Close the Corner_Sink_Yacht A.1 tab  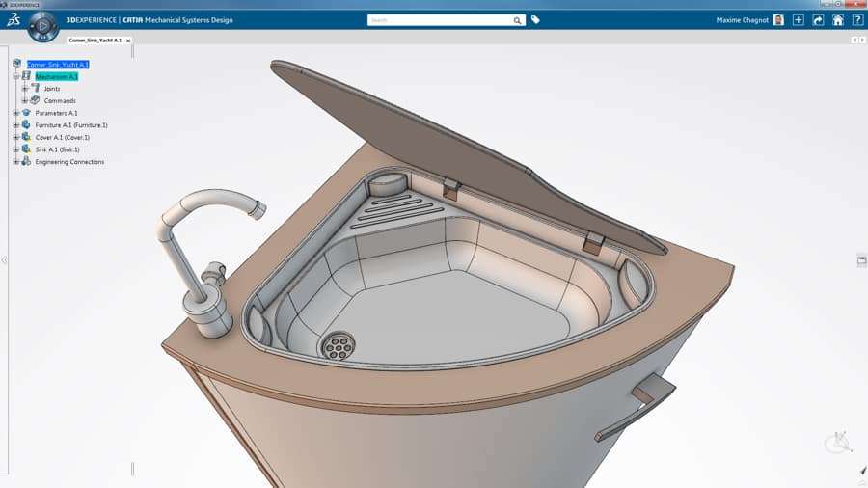(128, 41)
